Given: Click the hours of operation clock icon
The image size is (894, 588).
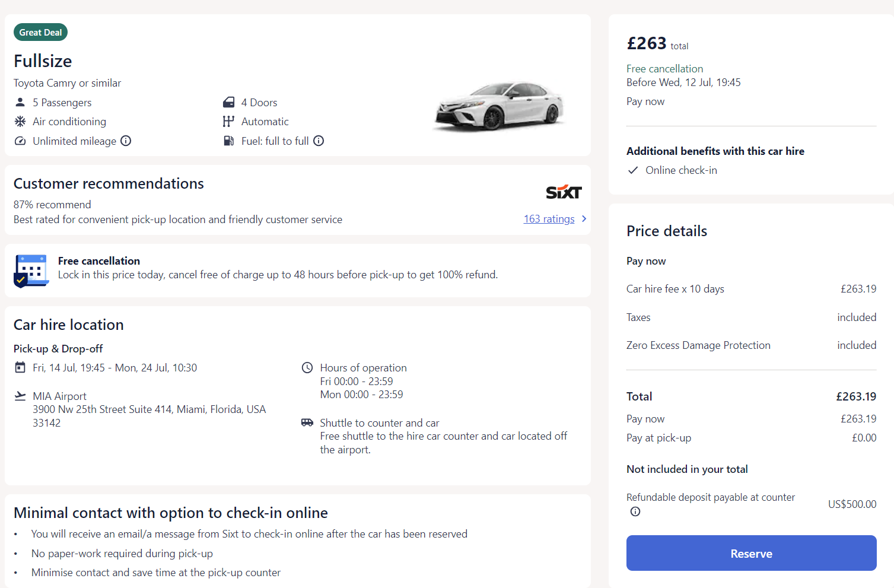Looking at the screenshot, I should pyautogui.click(x=307, y=368).
